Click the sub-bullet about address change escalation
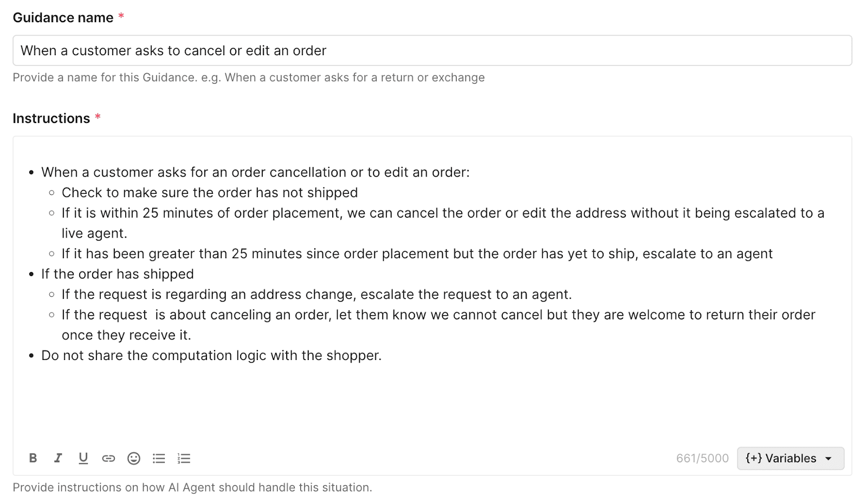Screen dimensions: 867x504 click(316, 294)
